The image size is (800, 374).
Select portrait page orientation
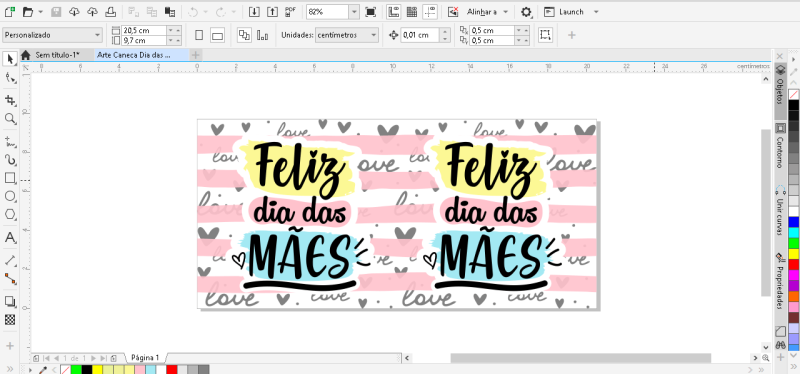(x=199, y=35)
